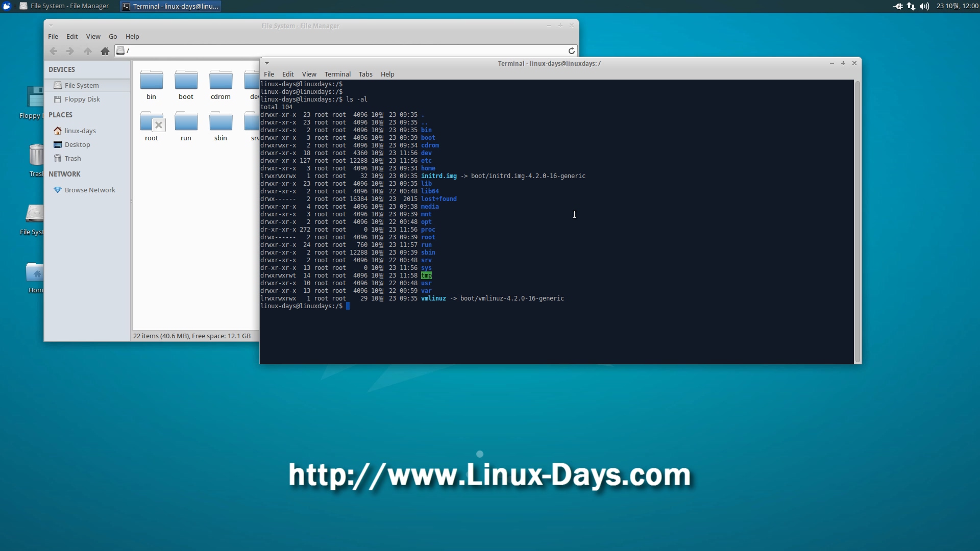Open File menu in Terminal window

point(269,74)
